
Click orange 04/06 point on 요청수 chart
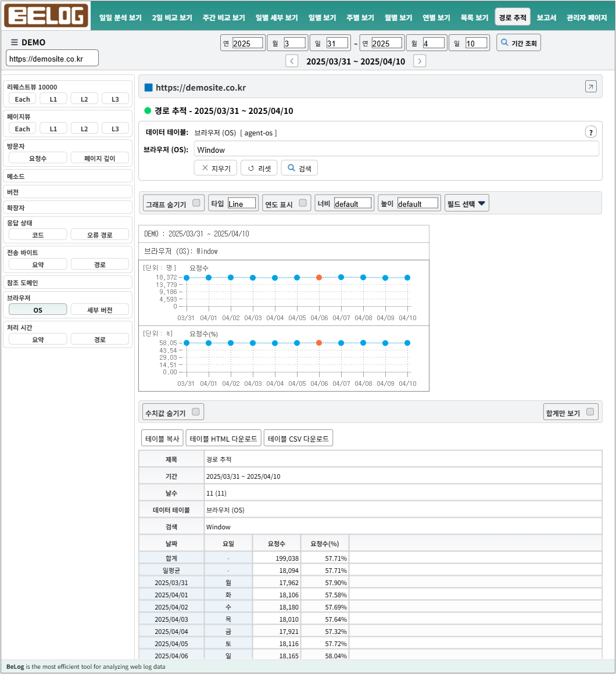[319, 277]
